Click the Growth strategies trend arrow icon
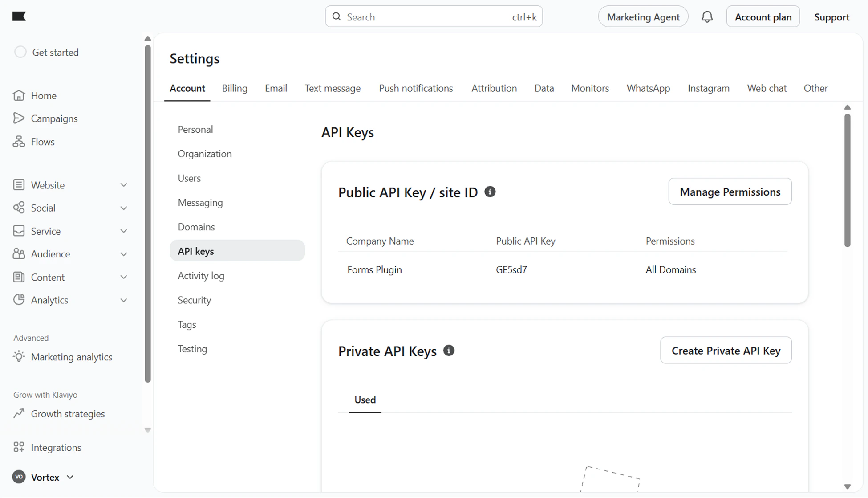The width and height of the screenshot is (868, 498). click(x=19, y=413)
